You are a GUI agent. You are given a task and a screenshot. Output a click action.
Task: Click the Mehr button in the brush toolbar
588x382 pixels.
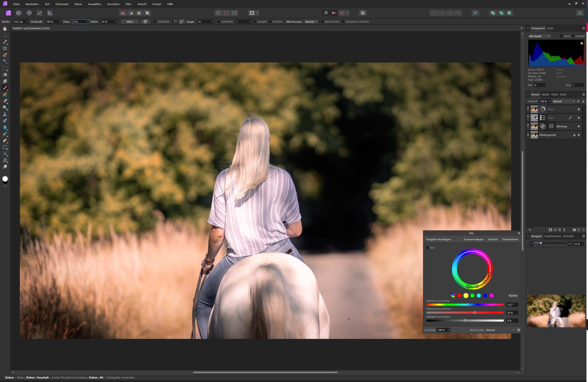click(x=130, y=22)
